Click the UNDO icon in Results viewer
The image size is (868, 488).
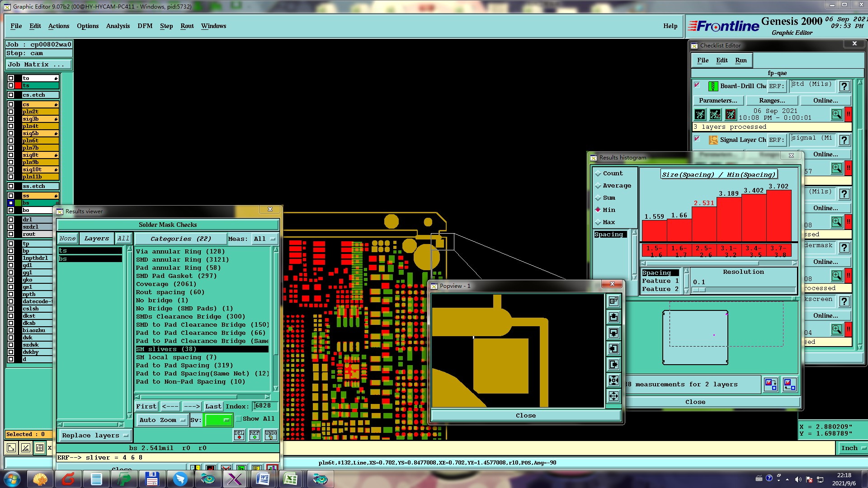click(x=270, y=435)
